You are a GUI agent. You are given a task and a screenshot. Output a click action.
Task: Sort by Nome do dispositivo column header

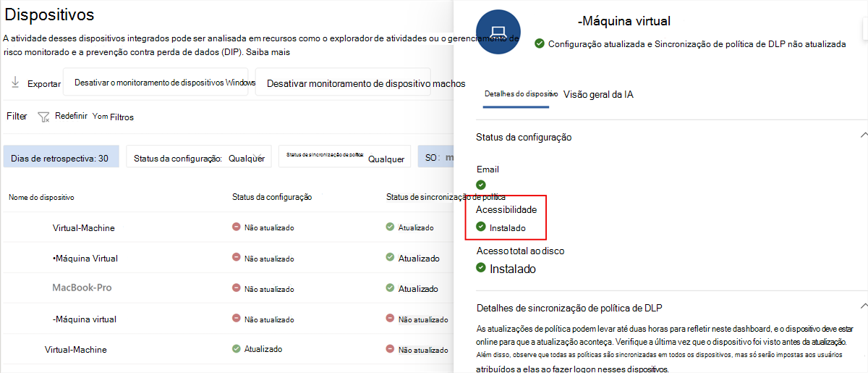pos(41,197)
